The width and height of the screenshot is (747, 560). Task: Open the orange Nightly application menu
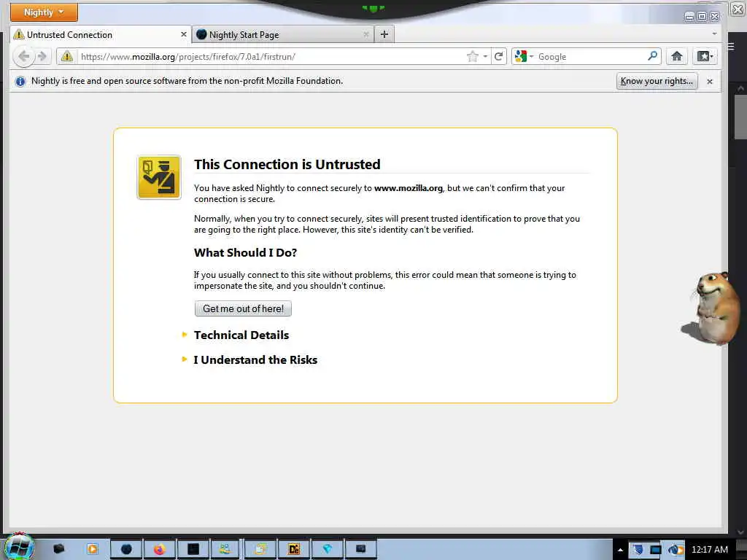pos(44,12)
